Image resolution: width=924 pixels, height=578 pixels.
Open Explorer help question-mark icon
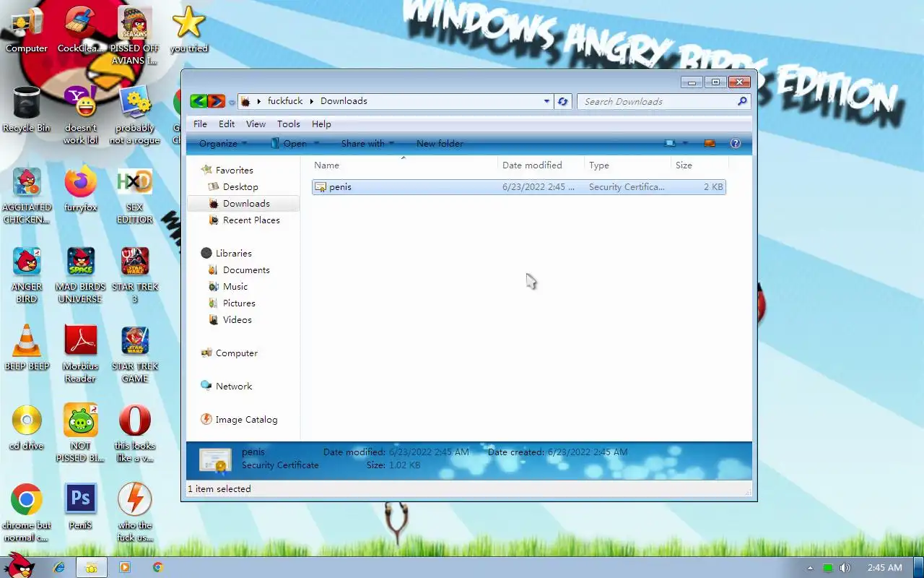[736, 143]
